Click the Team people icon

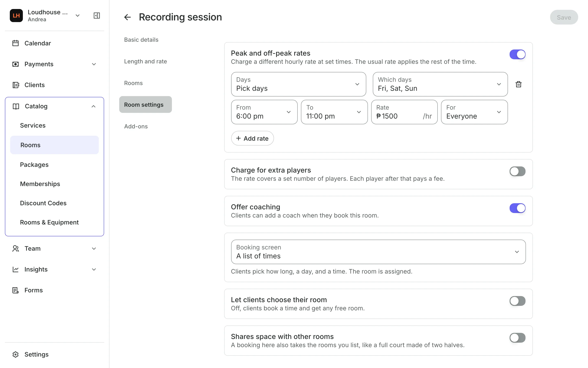[x=16, y=248]
